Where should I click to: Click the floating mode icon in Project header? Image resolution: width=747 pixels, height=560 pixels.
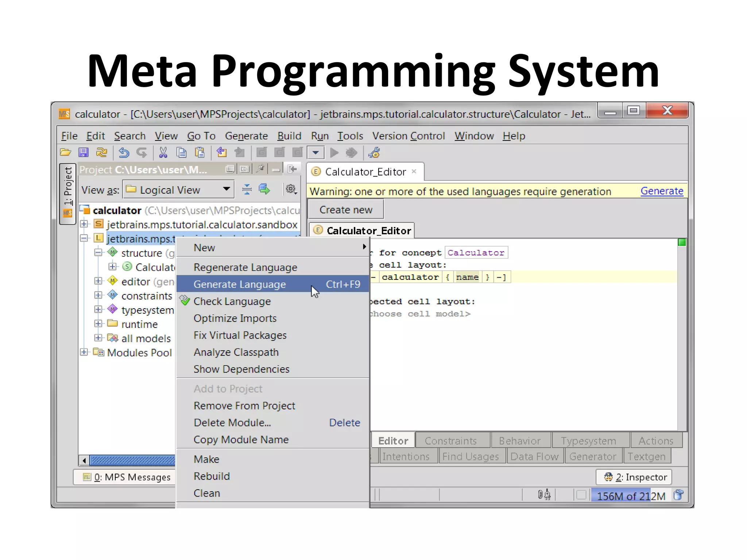pos(230,169)
